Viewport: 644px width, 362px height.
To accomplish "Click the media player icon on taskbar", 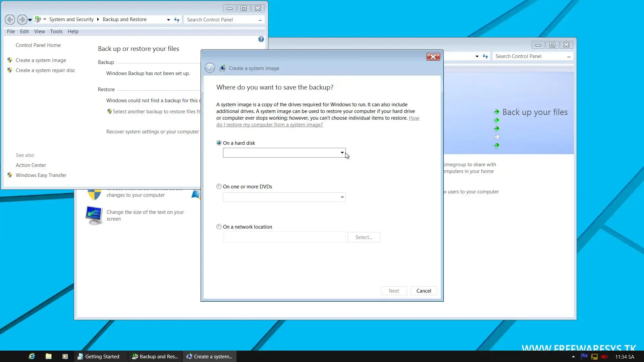I will click(x=65, y=356).
